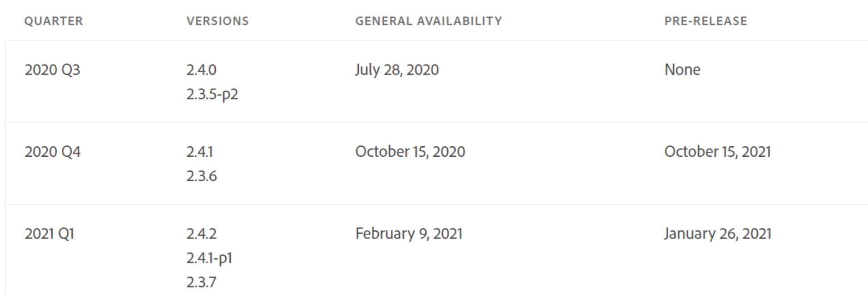Click the 2020 Q3 quarter cell
The image size is (868, 294).
[52, 70]
